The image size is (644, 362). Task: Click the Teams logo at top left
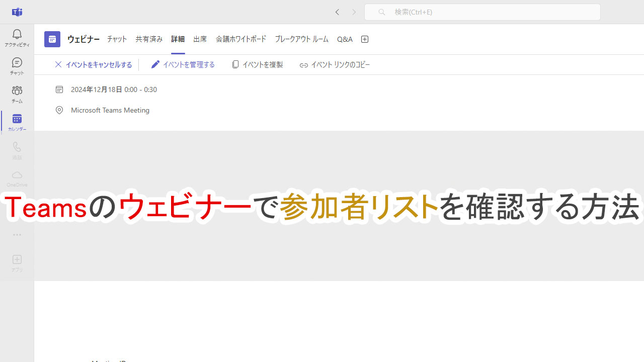[17, 12]
